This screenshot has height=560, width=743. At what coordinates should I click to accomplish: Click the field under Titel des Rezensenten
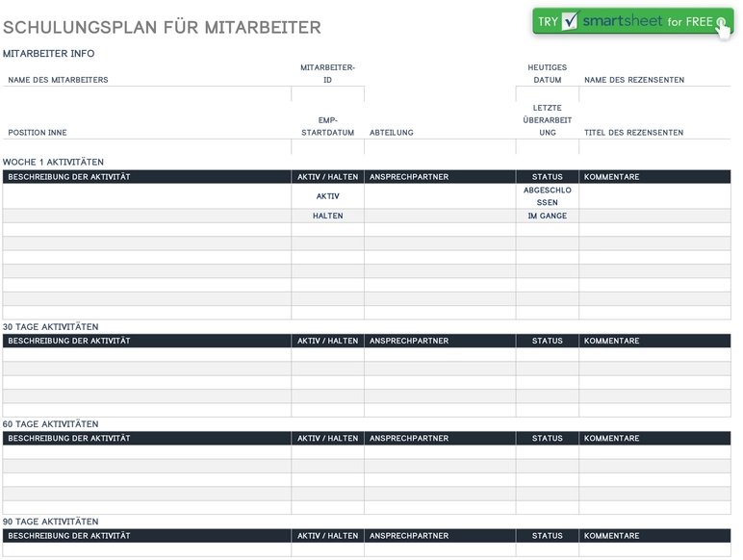pyautogui.click(x=653, y=147)
